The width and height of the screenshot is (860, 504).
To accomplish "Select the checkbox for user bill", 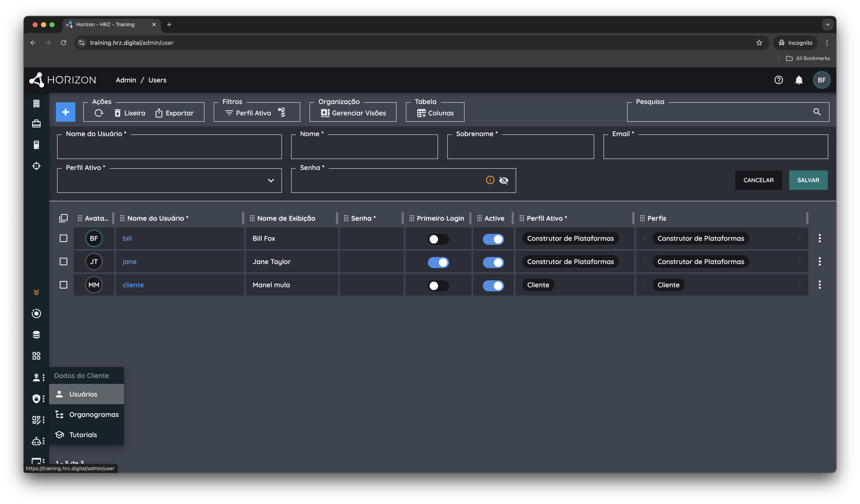I will click(63, 238).
